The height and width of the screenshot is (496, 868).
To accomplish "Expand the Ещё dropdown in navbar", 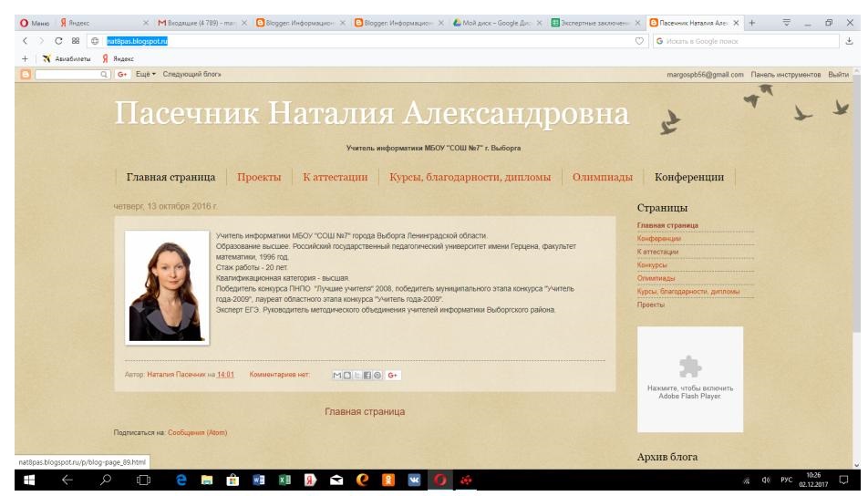I will [146, 74].
